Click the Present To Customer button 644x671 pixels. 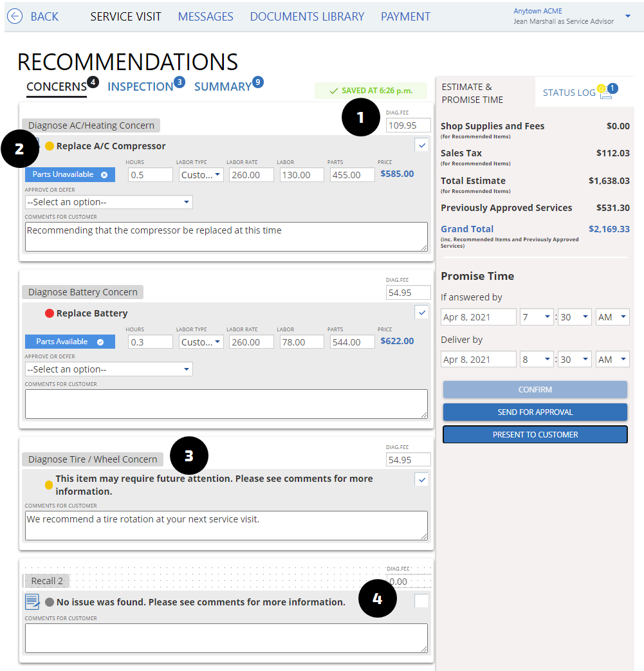tap(535, 434)
